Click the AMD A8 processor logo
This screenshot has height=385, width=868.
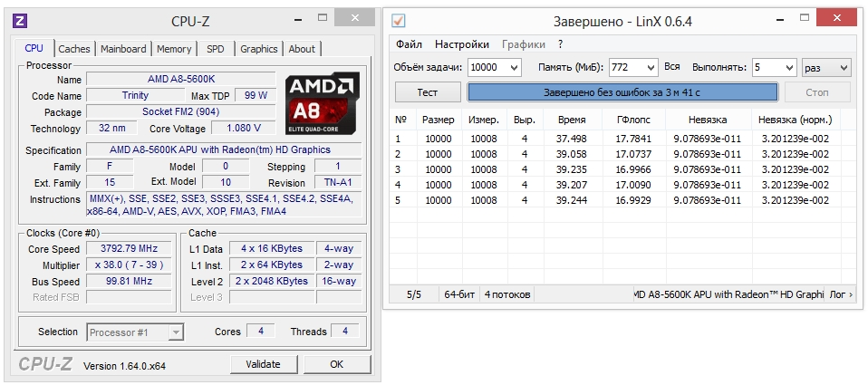[323, 103]
